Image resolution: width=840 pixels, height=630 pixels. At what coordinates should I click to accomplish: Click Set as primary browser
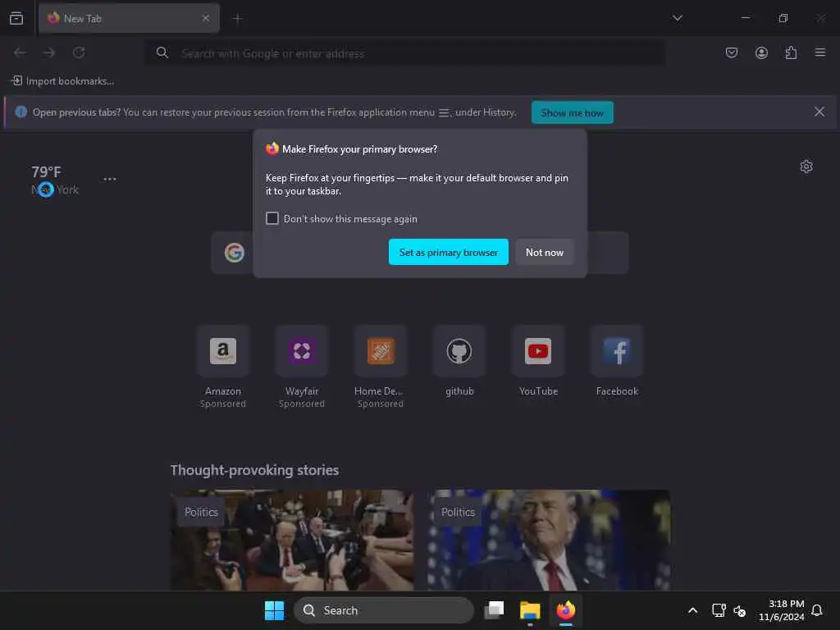pyautogui.click(x=449, y=253)
